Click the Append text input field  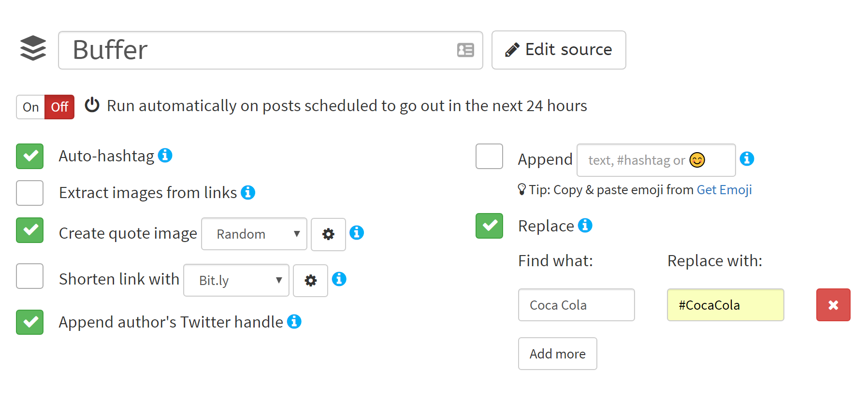656,160
